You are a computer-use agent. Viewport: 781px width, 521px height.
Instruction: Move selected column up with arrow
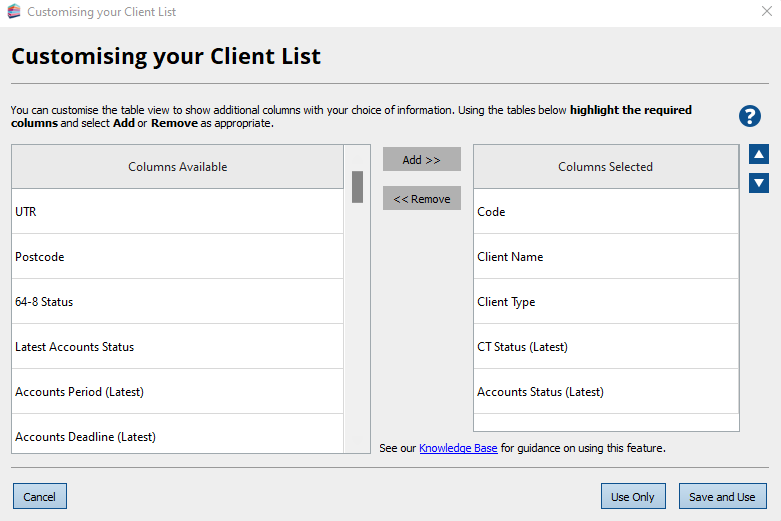[x=759, y=155]
